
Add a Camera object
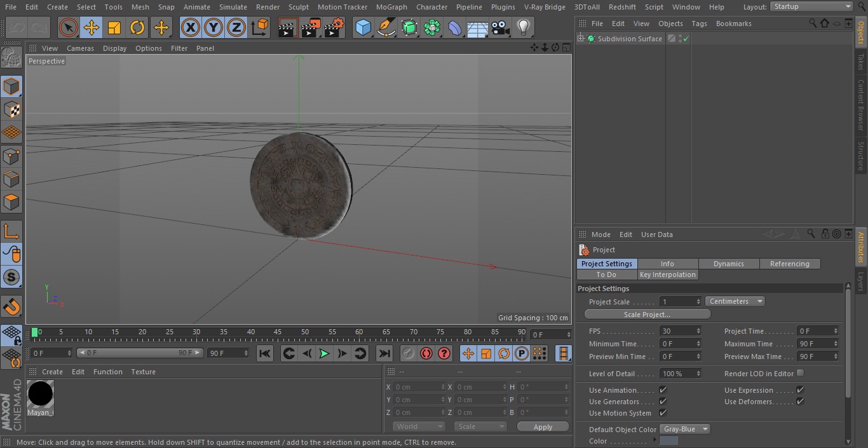point(501,28)
